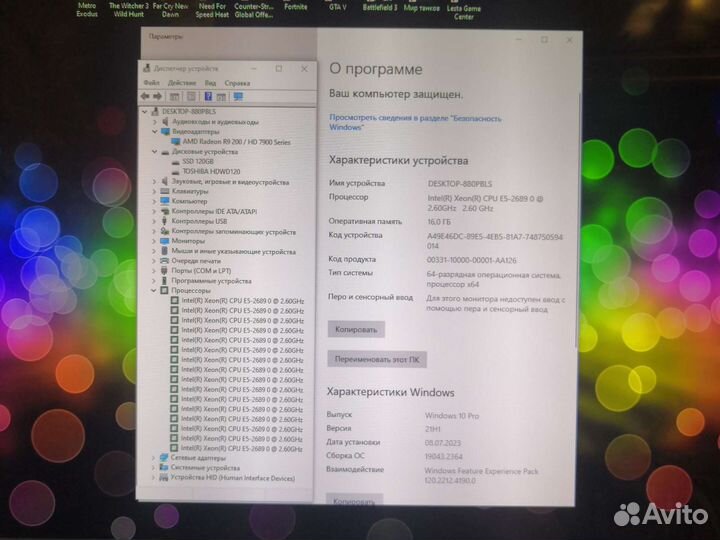Click the keyboard icon beside Клавиатуры
The height and width of the screenshot is (540, 720).
click(x=165, y=191)
